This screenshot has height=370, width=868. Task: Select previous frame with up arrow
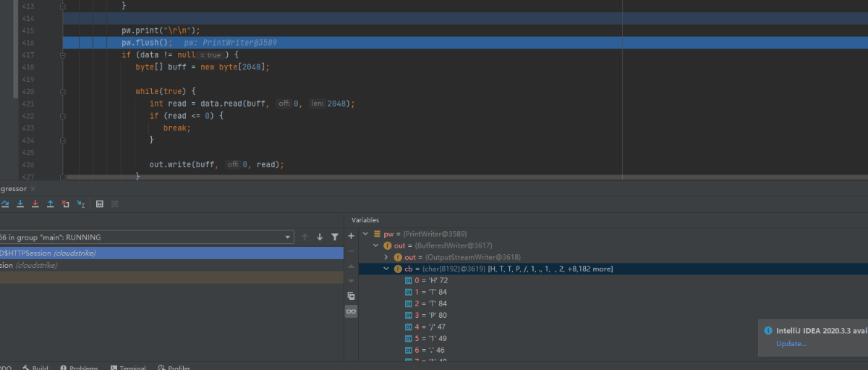(x=305, y=237)
